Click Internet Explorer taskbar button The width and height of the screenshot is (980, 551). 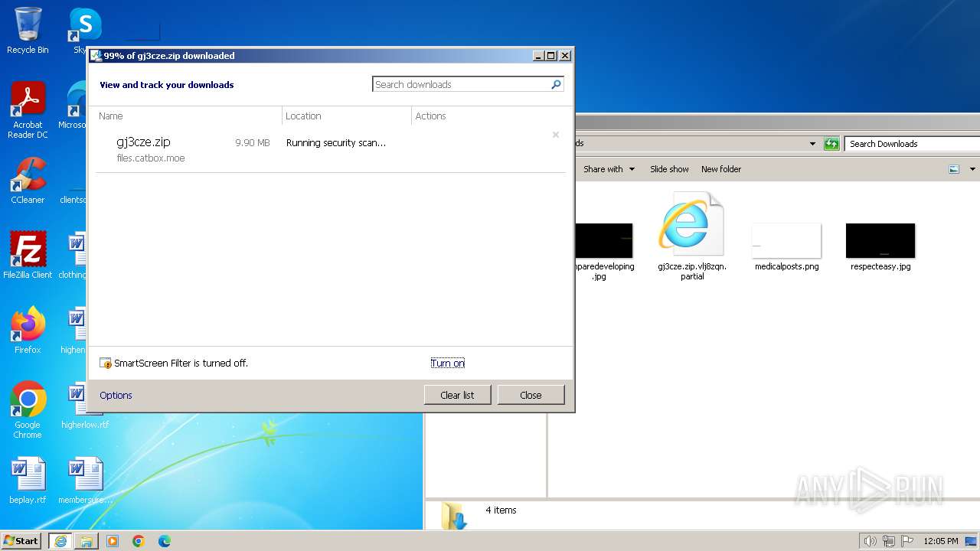(60, 541)
